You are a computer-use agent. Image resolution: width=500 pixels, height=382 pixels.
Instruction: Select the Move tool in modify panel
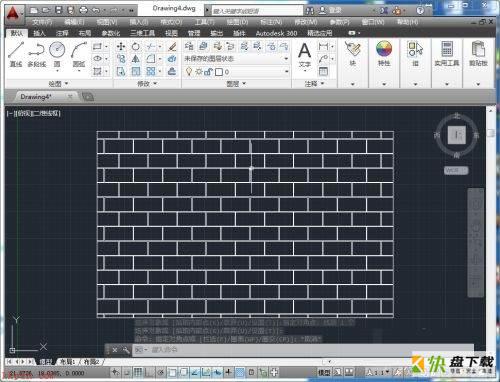121,46
